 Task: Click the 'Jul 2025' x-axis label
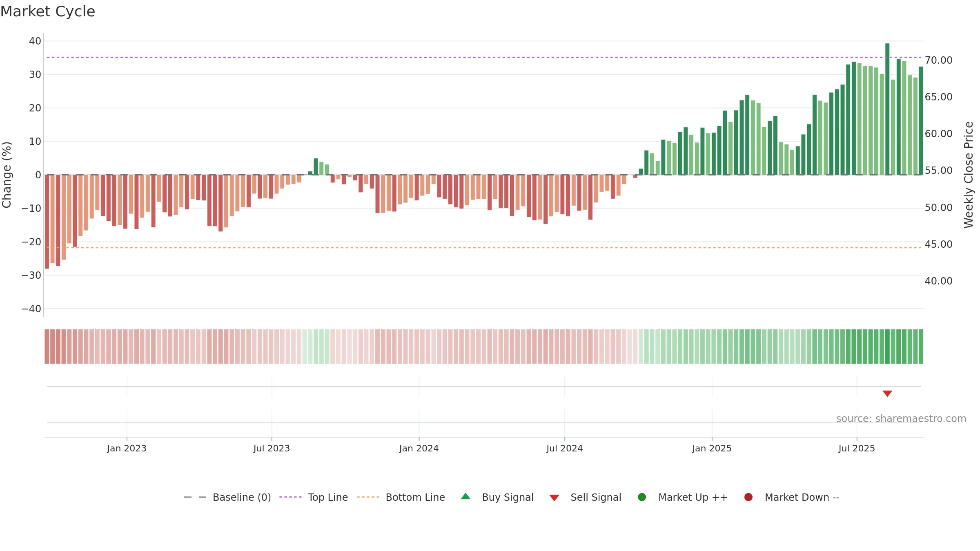tap(857, 448)
